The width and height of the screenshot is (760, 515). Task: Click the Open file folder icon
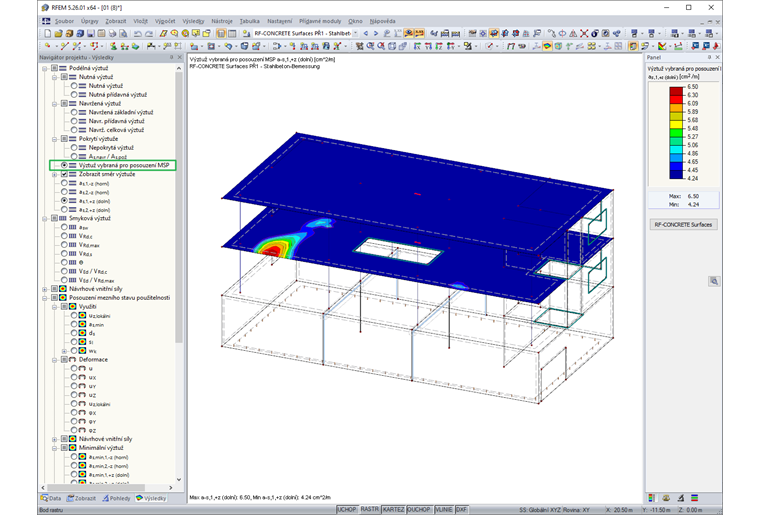click(x=58, y=33)
